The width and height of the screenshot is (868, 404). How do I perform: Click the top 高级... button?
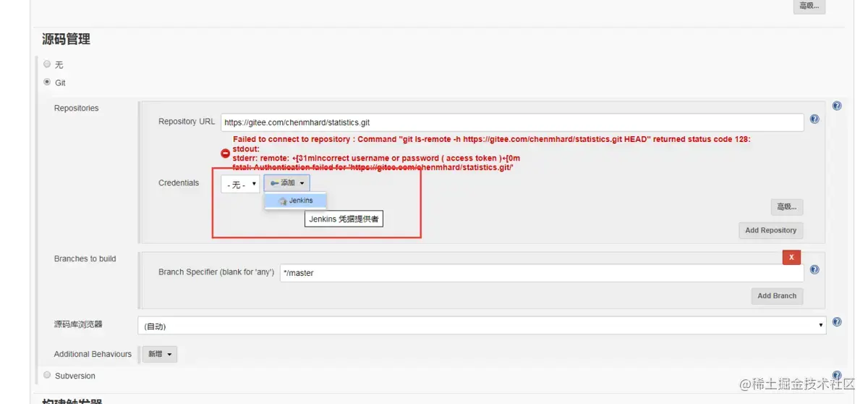[809, 6]
